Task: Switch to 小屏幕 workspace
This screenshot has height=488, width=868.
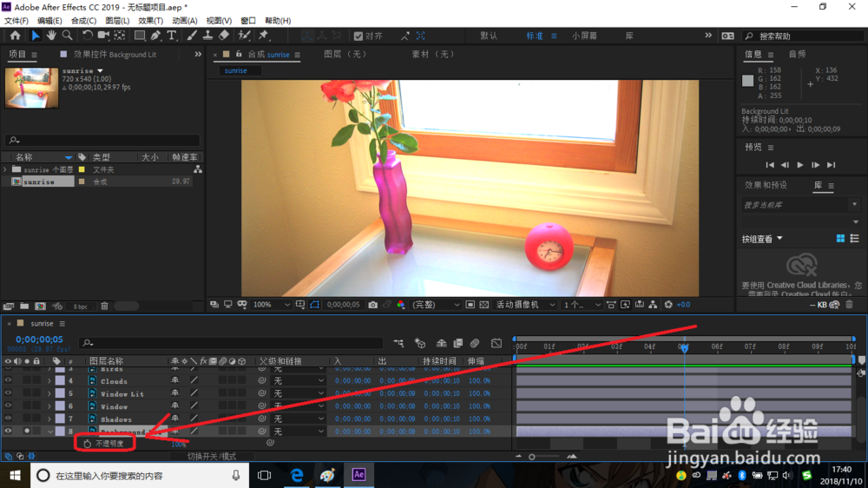Action: 584,36
